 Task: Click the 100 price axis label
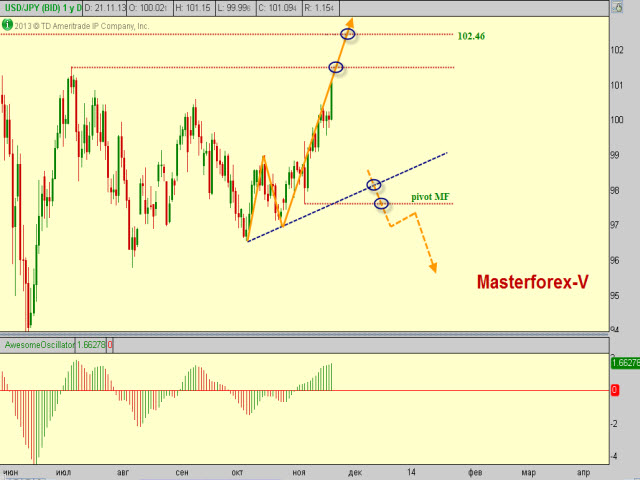[617, 120]
